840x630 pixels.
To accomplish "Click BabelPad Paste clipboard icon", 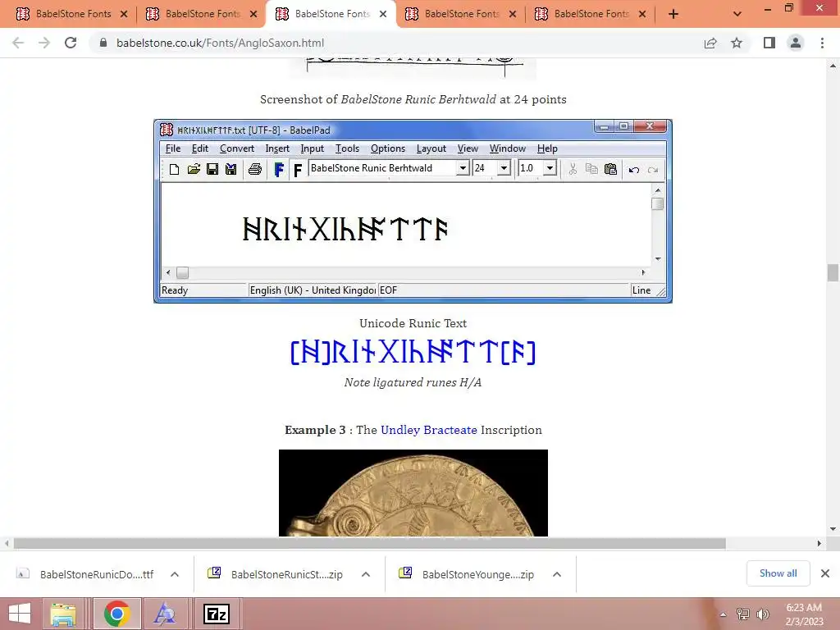I will click(x=610, y=169).
